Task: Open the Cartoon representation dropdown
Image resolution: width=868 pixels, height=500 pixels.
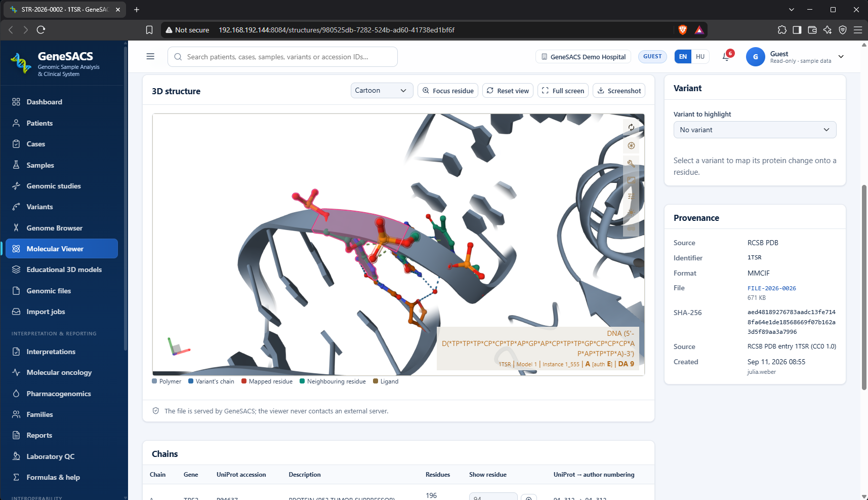Action: [x=382, y=91]
